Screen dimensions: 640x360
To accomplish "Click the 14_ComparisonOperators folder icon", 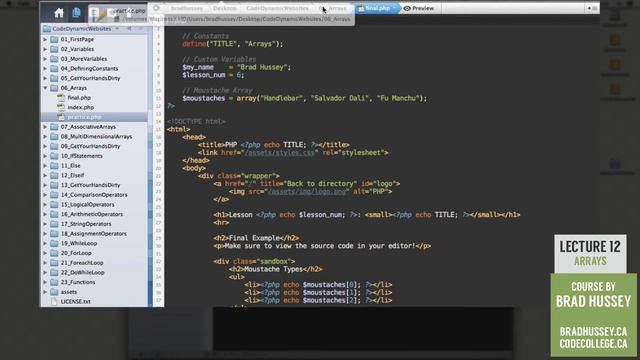I will (54, 195).
